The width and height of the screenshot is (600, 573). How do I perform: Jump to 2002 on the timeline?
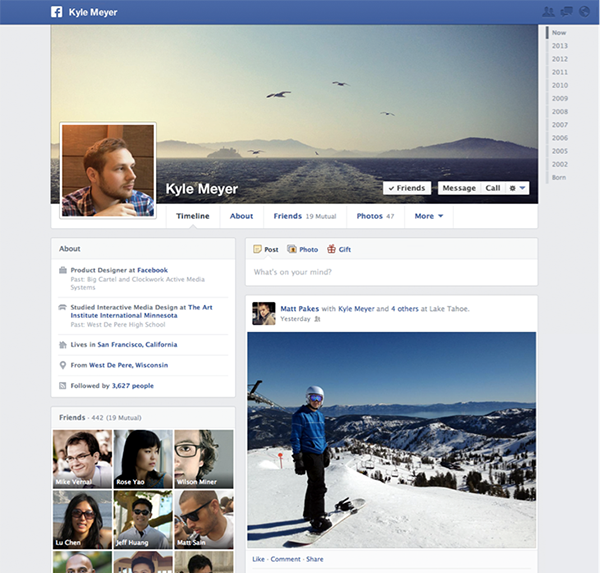559,164
